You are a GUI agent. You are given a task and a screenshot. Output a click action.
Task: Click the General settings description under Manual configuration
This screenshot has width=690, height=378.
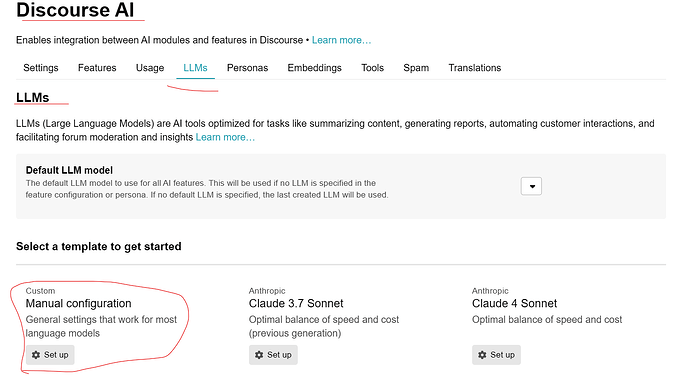coord(101,327)
